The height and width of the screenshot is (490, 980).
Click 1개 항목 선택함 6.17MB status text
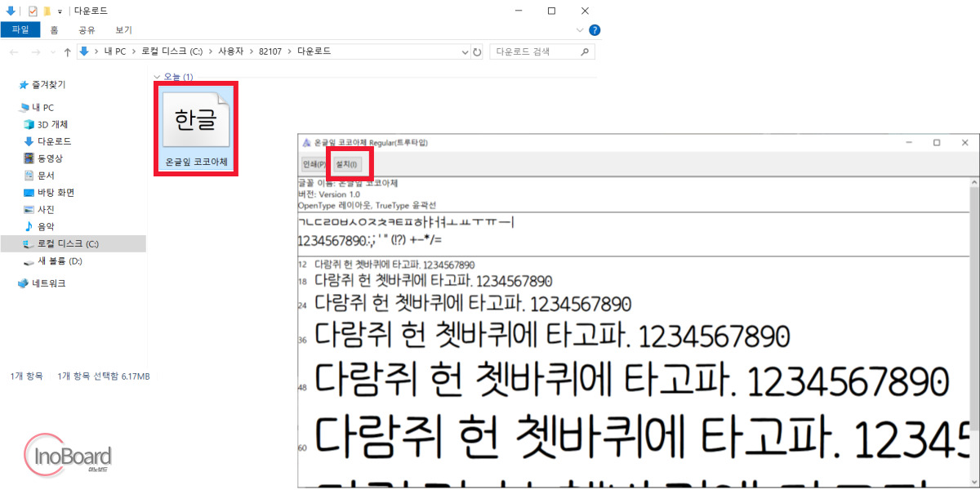tap(104, 376)
